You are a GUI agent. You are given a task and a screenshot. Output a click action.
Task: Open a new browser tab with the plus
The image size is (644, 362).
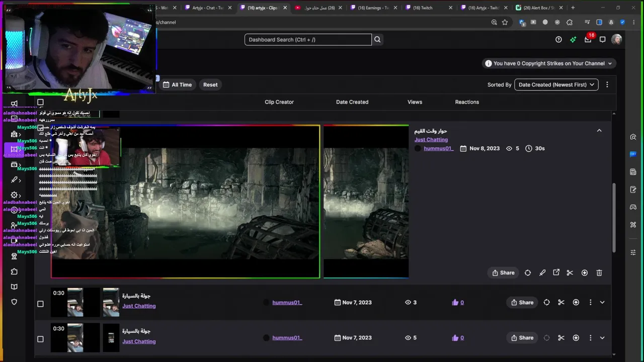pyautogui.click(x=573, y=8)
